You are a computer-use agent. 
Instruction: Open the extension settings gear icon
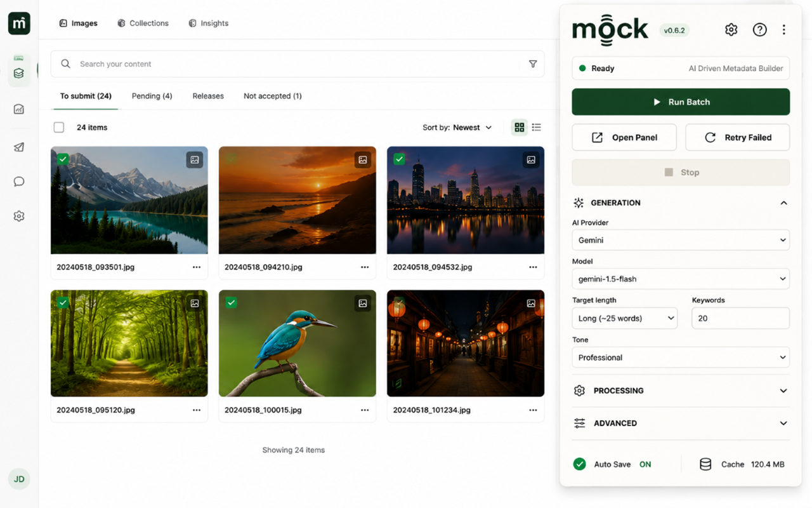731,30
